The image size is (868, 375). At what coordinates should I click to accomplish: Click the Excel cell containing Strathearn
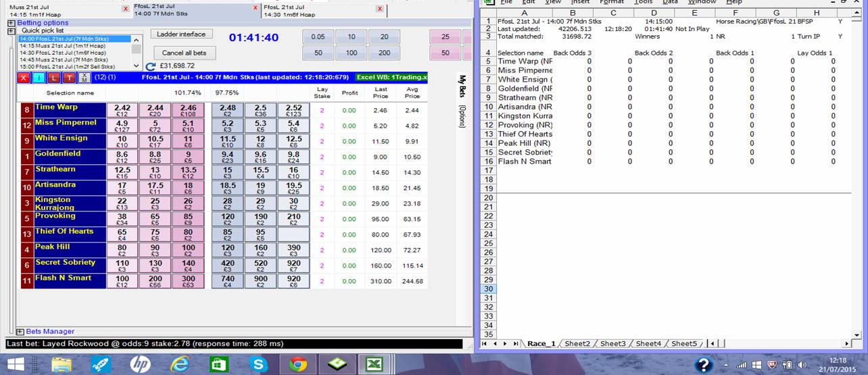[524, 97]
